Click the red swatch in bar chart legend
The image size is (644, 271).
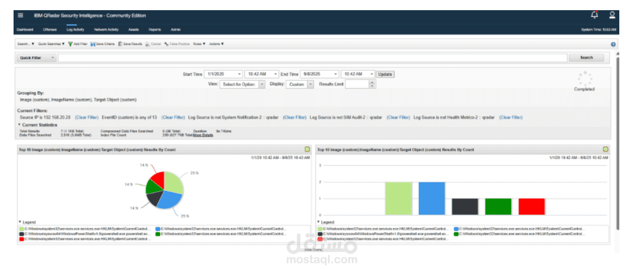click(320, 239)
